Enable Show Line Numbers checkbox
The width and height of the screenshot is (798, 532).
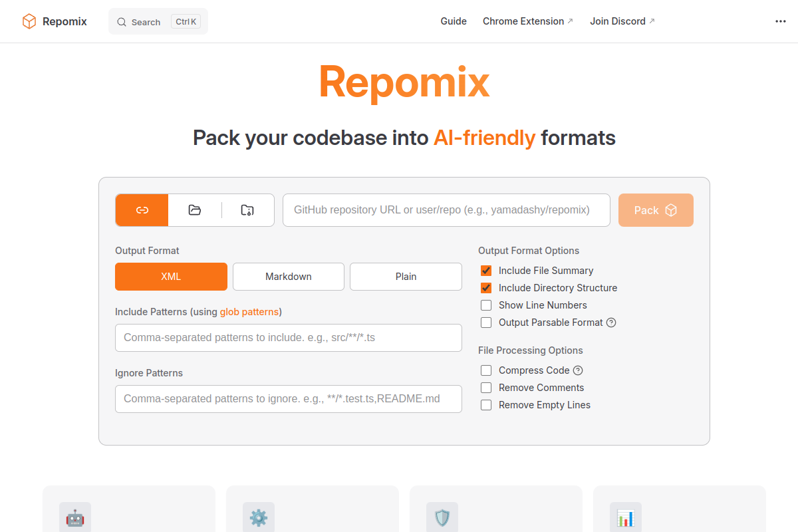(x=486, y=305)
